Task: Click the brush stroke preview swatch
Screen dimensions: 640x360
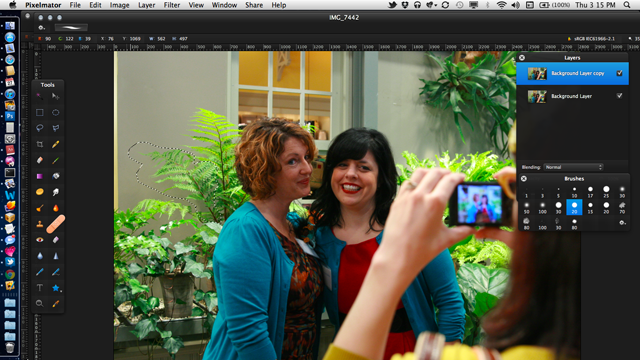Action: pyautogui.click(x=71, y=28)
